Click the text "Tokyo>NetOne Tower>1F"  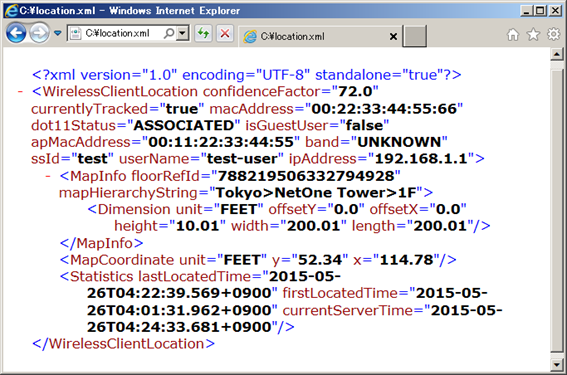316,192
